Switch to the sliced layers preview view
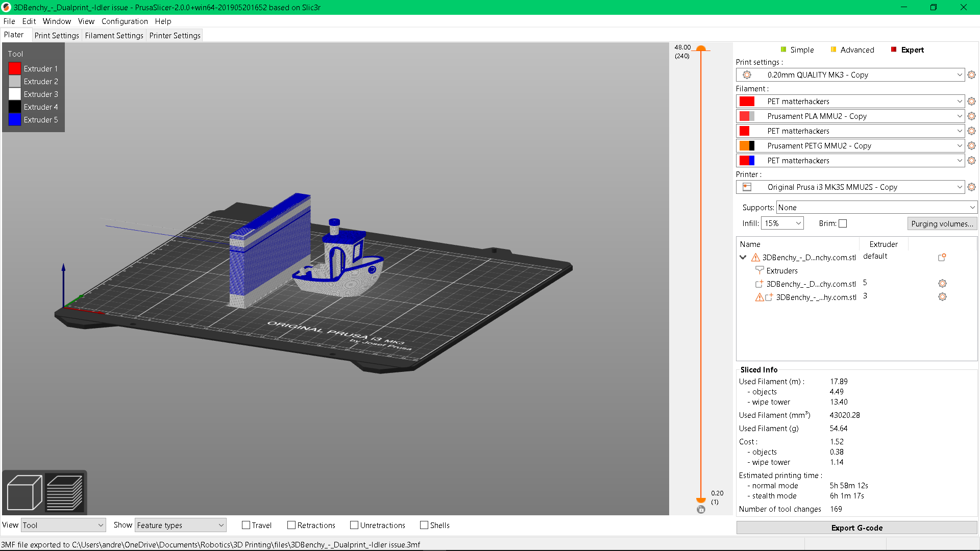The width and height of the screenshot is (980, 551). [x=65, y=491]
